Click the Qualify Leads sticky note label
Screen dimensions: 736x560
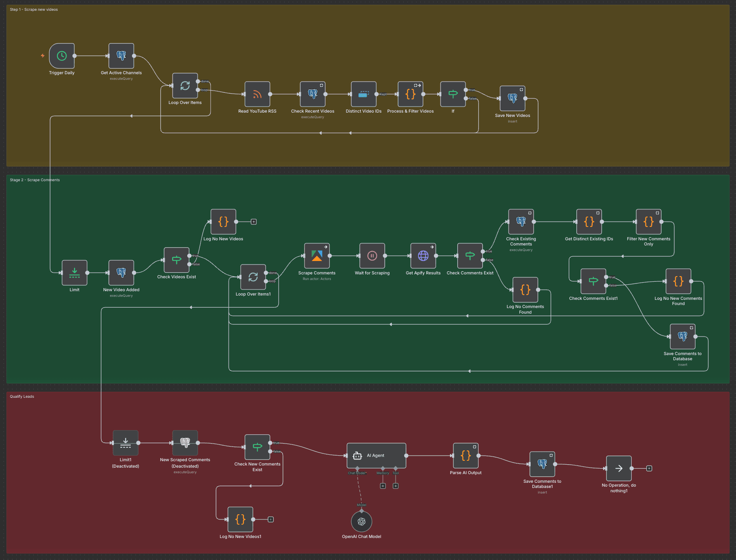pyautogui.click(x=22, y=396)
